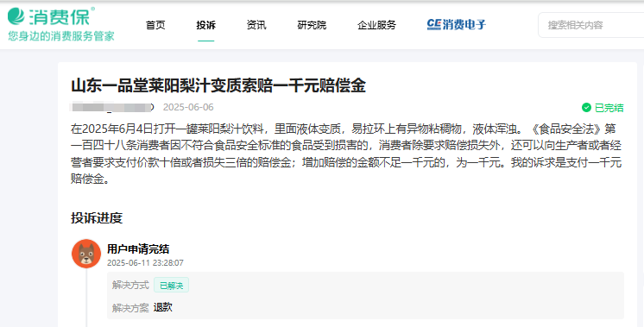Click the 投诉进度 heading
This screenshot has width=644, height=327.
[97, 218]
